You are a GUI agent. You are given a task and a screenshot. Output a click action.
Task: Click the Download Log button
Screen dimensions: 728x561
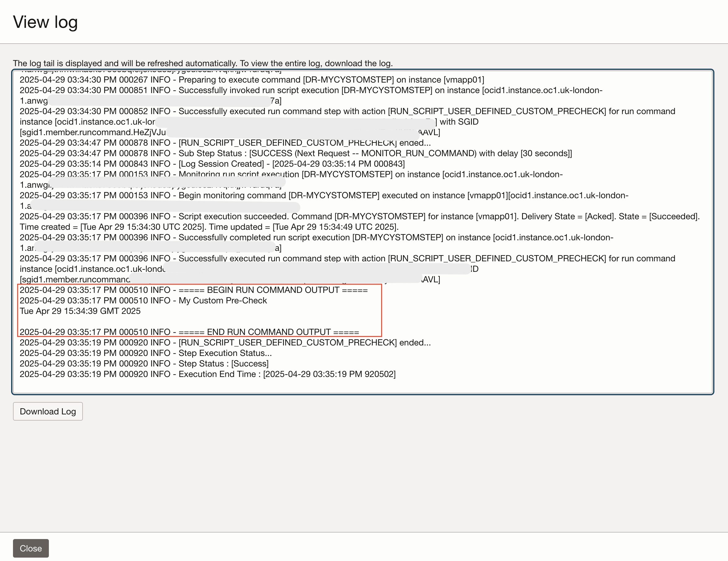coord(48,411)
